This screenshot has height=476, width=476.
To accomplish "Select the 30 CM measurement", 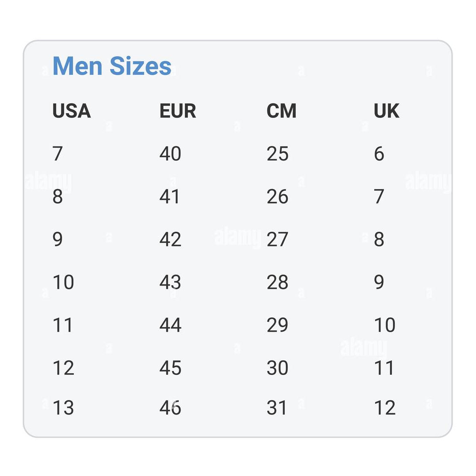I will 277,368.
